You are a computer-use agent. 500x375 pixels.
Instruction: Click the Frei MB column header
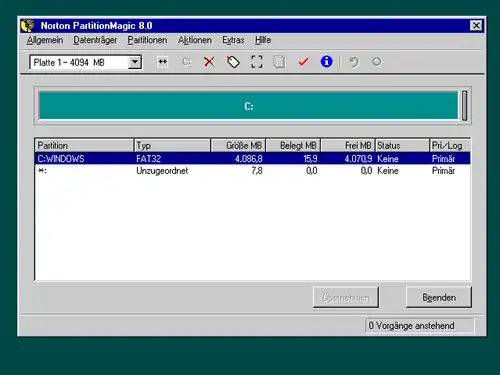coord(348,146)
